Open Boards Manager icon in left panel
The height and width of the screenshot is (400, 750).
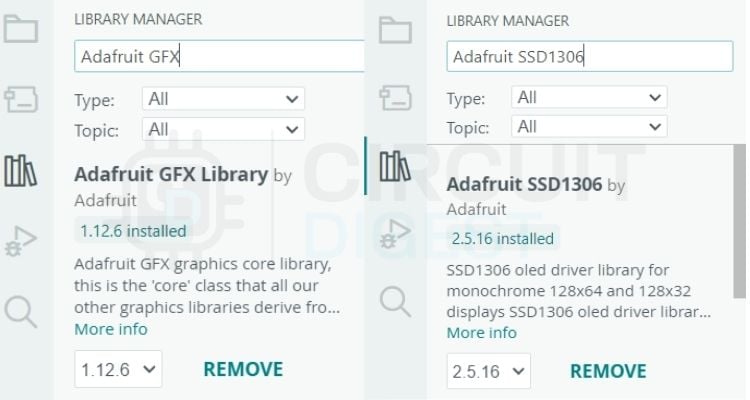21,99
